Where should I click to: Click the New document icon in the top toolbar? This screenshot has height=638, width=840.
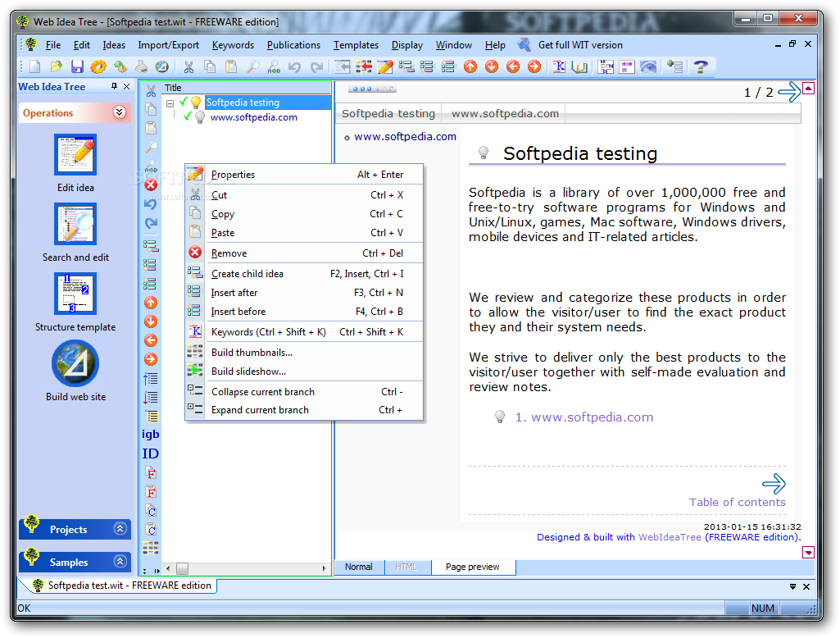point(35,66)
